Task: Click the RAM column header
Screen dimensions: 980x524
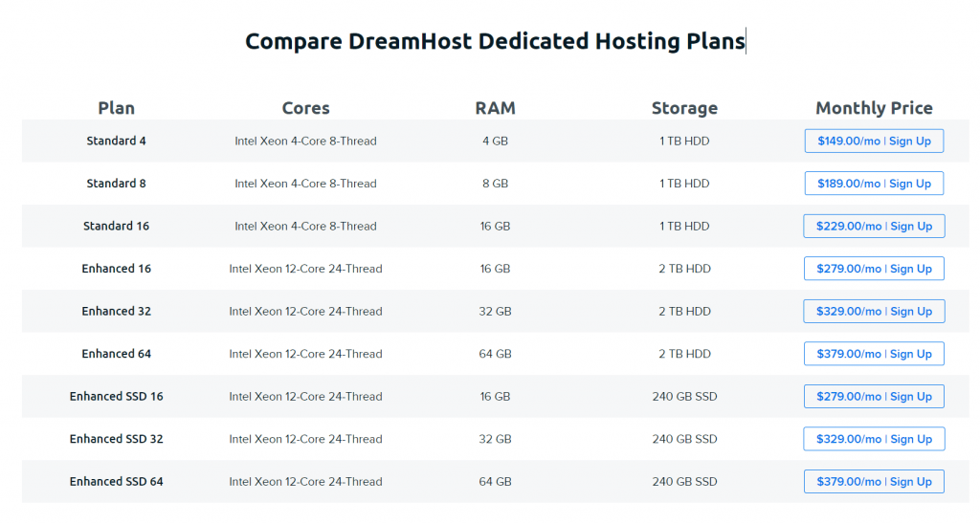Action: coord(495,108)
